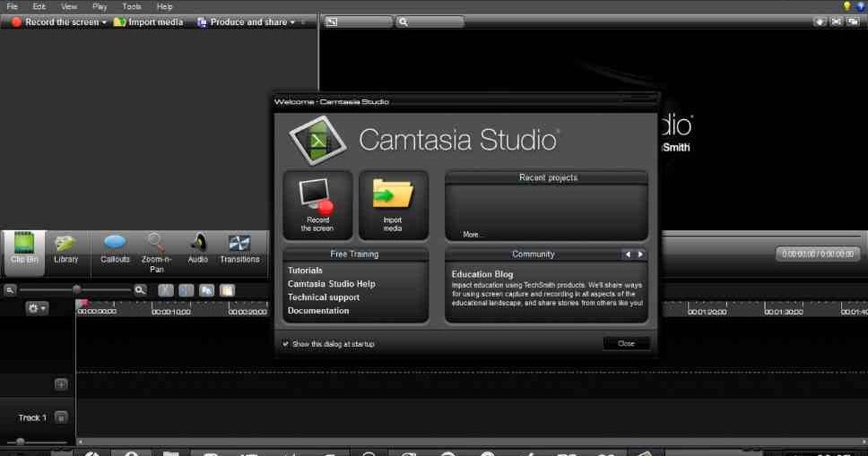Open the Documentation link
Screen dimensions: 868x456
[318, 311]
